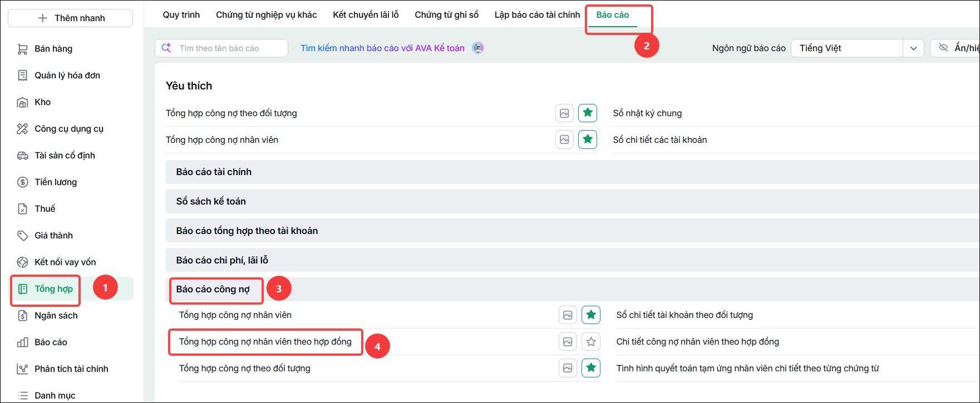Open the Công cụ dụng cụ tools icon
Viewport: 980px width, 403px height.
pyautogui.click(x=22, y=129)
